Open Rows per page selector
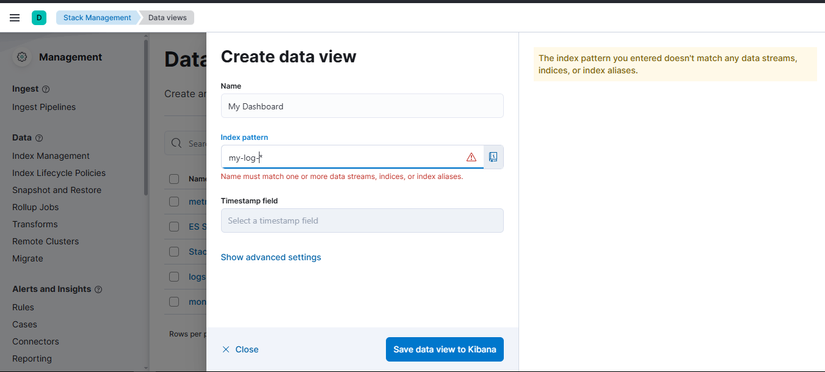 coord(187,334)
